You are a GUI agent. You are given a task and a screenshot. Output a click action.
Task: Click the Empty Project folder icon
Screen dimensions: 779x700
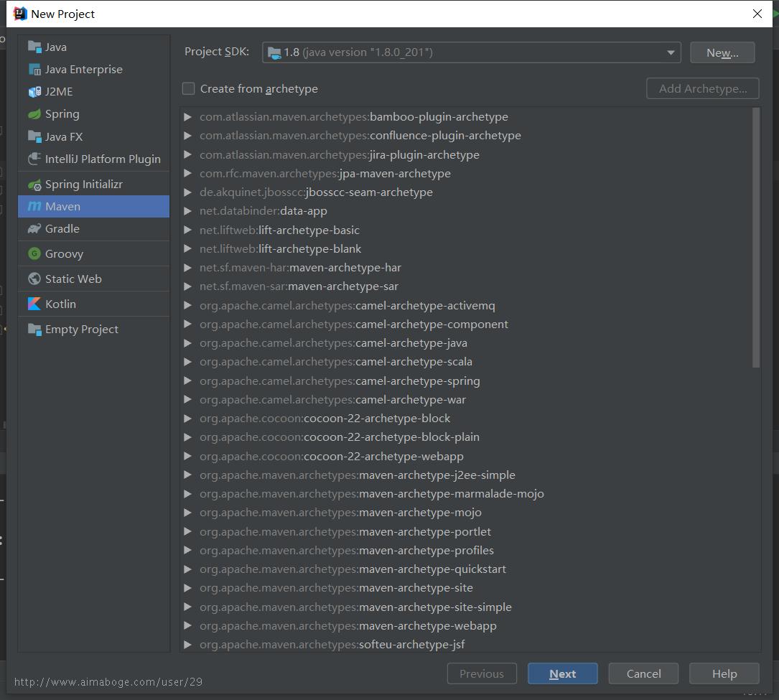[x=34, y=330]
